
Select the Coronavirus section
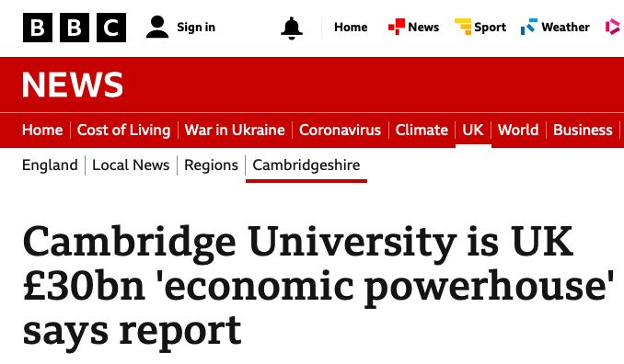[x=340, y=130]
